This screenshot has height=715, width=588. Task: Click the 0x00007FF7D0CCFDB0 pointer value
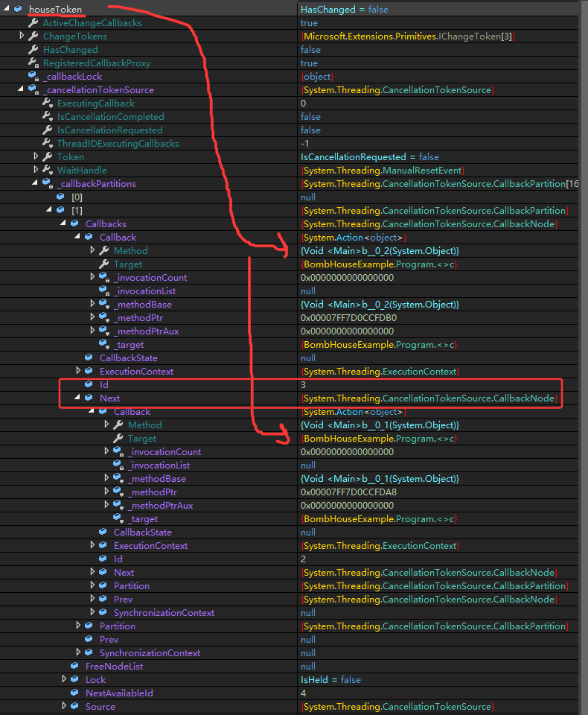coord(347,318)
